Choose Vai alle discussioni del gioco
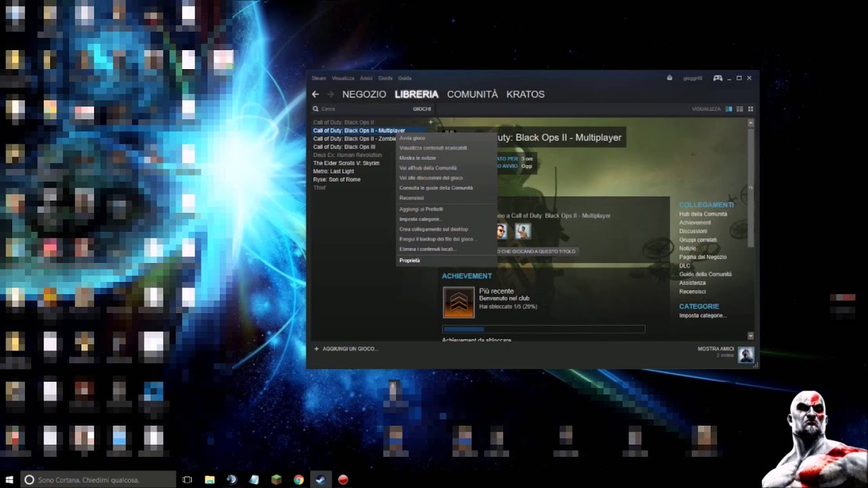The width and height of the screenshot is (868, 488). coord(446,178)
